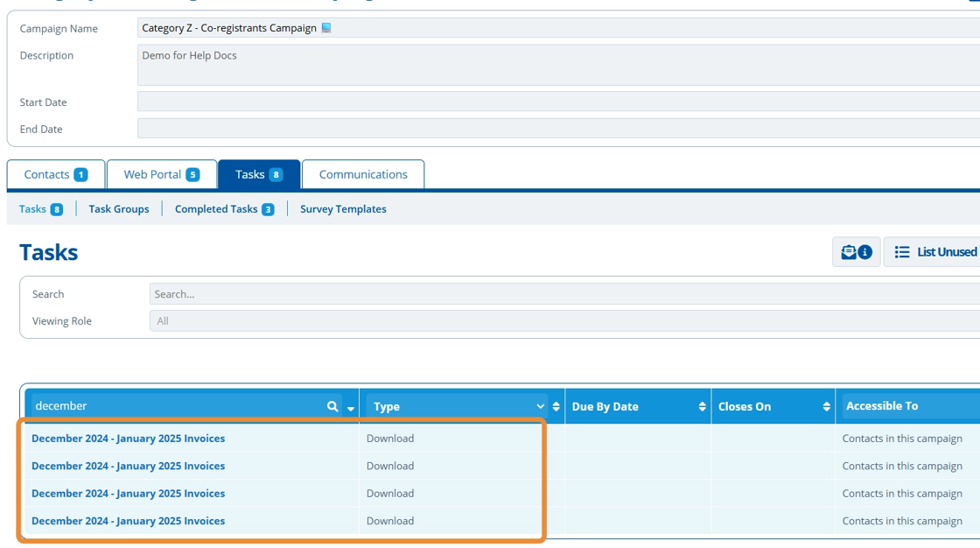
Task: Select the main Tasks tab
Action: tap(259, 174)
